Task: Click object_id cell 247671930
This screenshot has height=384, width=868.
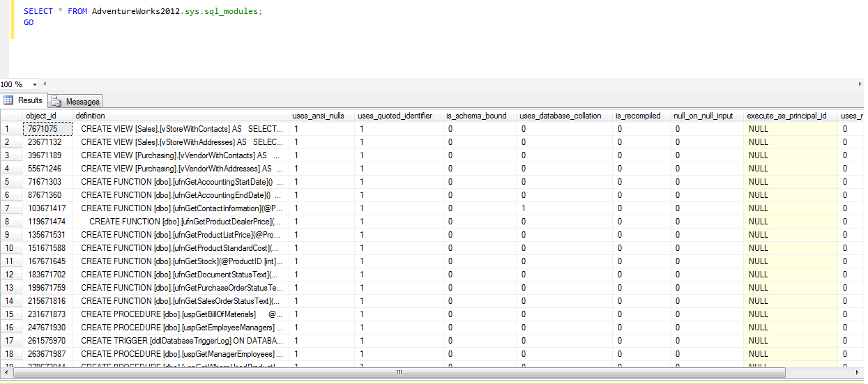Action: [47, 328]
